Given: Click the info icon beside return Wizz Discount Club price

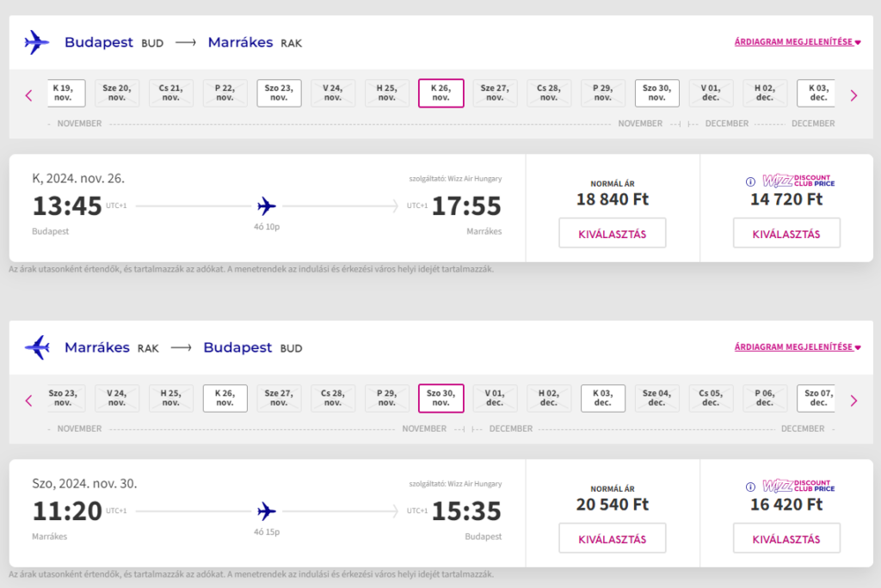Looking at the screenshot, I should click(x=750, y=487).
